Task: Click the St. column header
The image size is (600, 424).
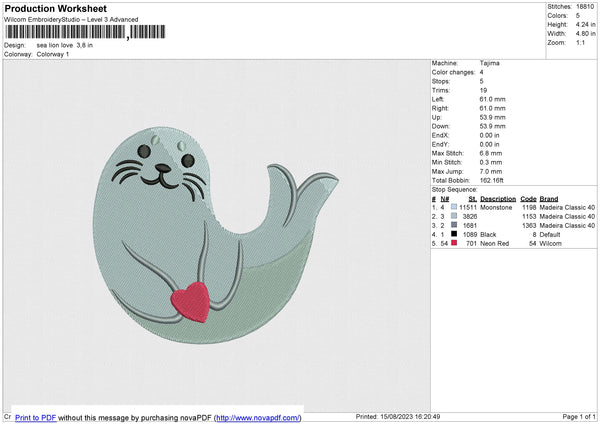Action: (472, 198)
